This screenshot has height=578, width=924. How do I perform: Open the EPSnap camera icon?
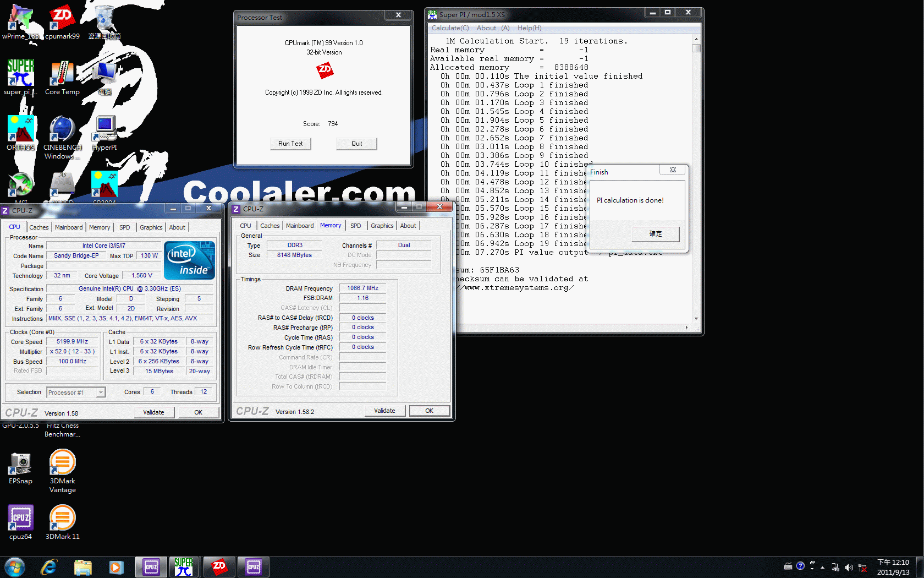tap(20, 468)
